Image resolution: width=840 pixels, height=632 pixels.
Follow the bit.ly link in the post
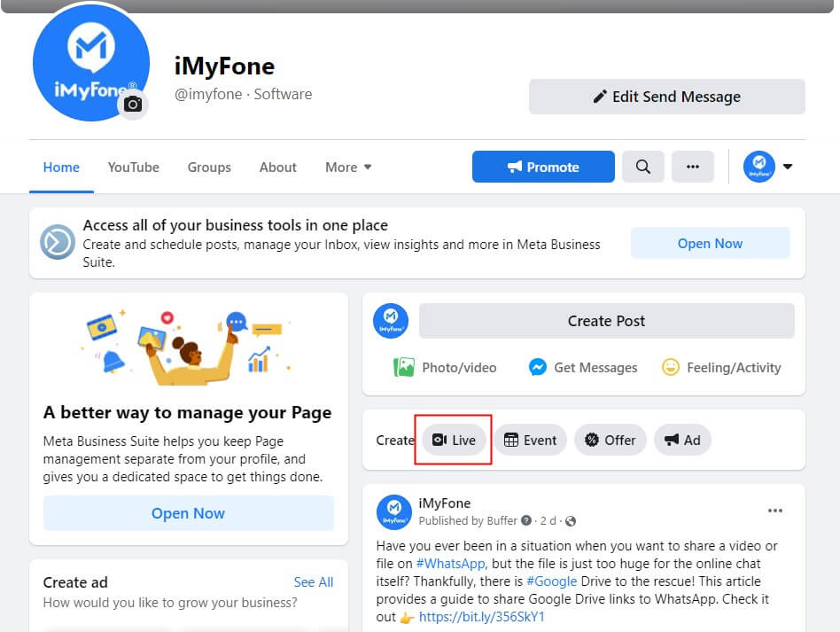pyautogui.click(x=482, y=616)
